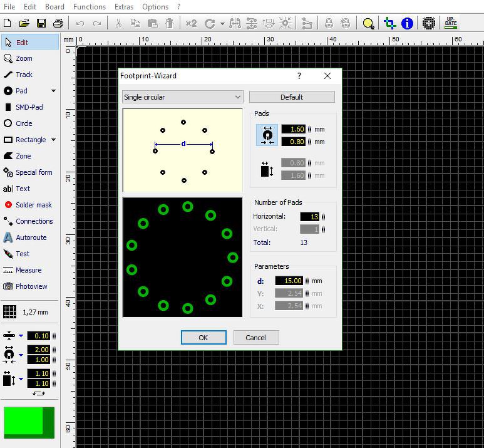Open the blue Info icon
484x448 pixels.
pyautogui.click(x=407, y=23)
